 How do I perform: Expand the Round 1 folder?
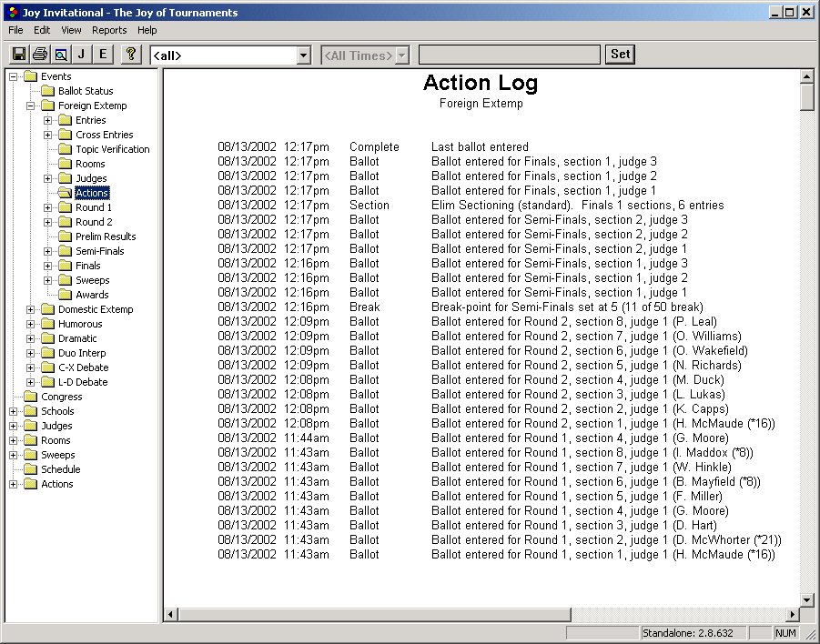[x=48, y=207]
